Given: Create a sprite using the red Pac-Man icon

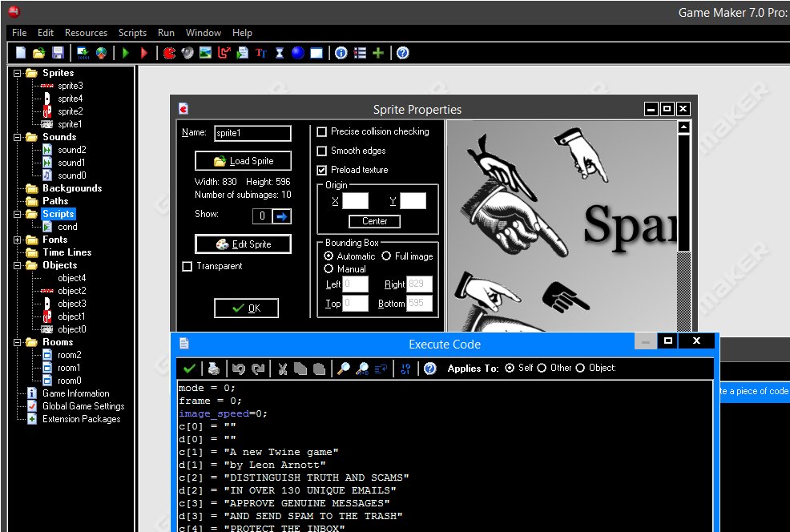Looking at the screenshot, I should coord(169,53).
